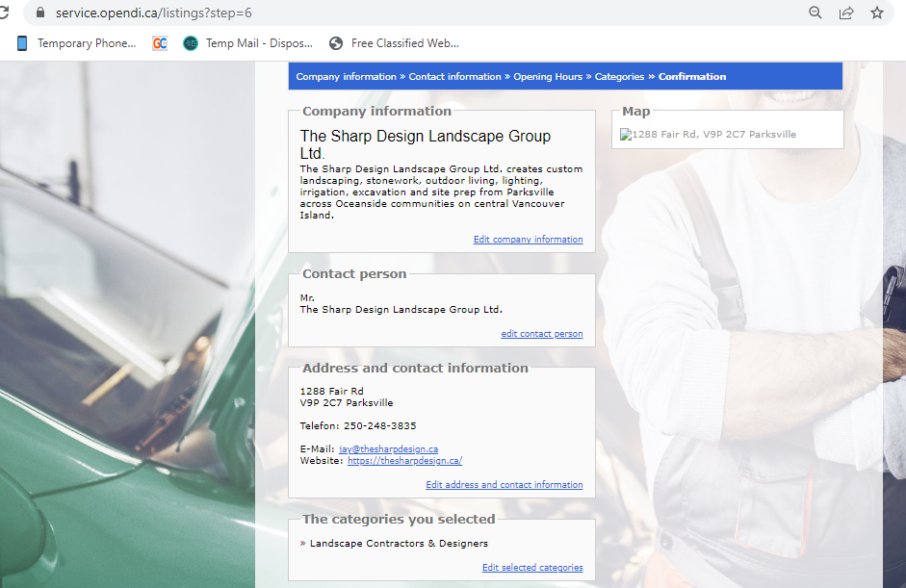
Task: Open the zoom magnifier icon in address bar
Action: [x=815, y=13]
